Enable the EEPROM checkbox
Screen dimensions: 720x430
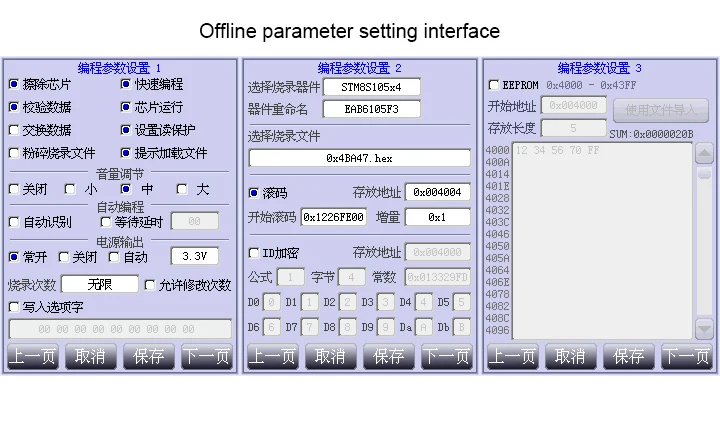tap(494, 85)
